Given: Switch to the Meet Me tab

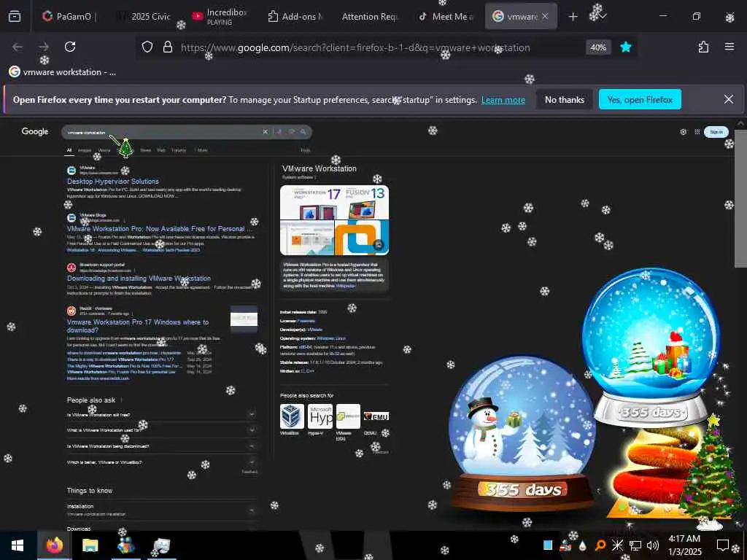Looking at the screenshot, I should 445,17.
